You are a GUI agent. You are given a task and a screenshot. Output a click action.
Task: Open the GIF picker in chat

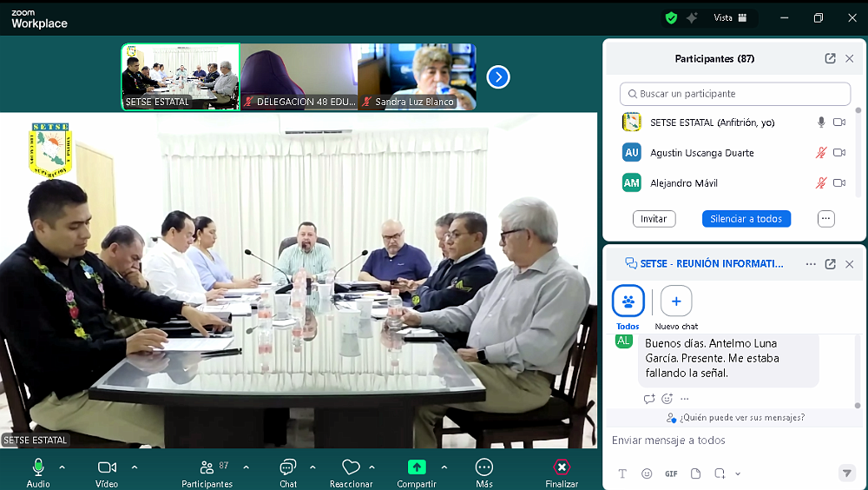671,473
